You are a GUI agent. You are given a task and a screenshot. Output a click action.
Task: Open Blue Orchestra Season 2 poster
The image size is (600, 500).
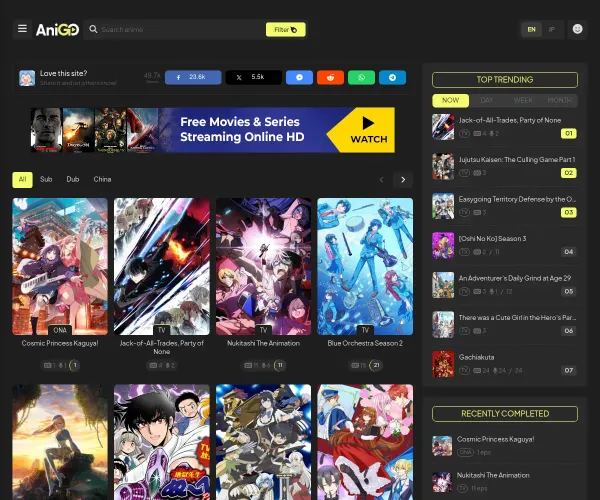(365, 266)
